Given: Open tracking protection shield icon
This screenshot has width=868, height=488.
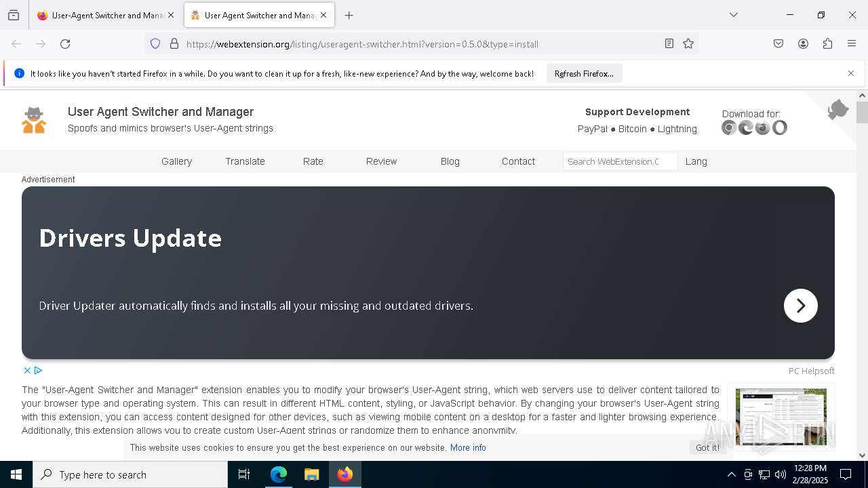Looking at the screenshot, I should (155, 44).
